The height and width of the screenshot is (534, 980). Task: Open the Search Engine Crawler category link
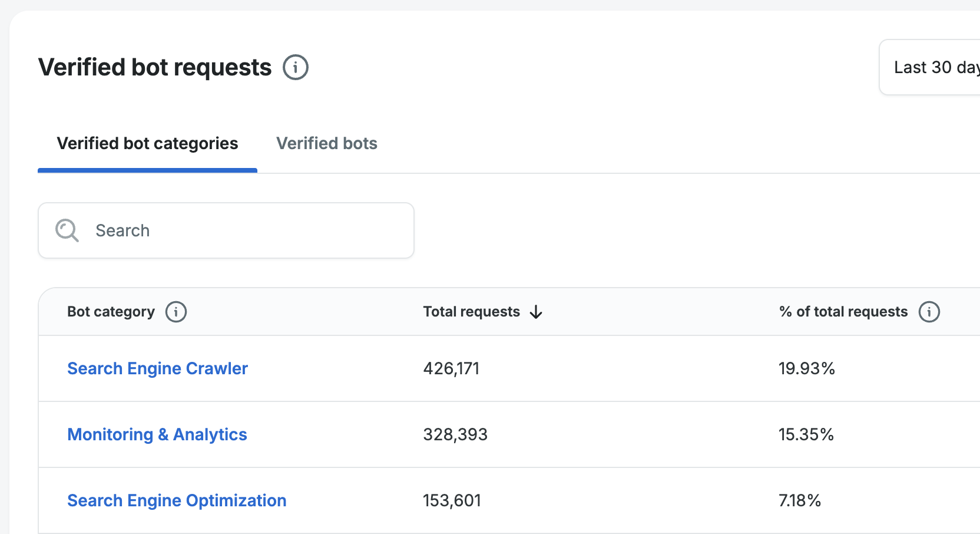pyautogui.click(x=157, y=368)
